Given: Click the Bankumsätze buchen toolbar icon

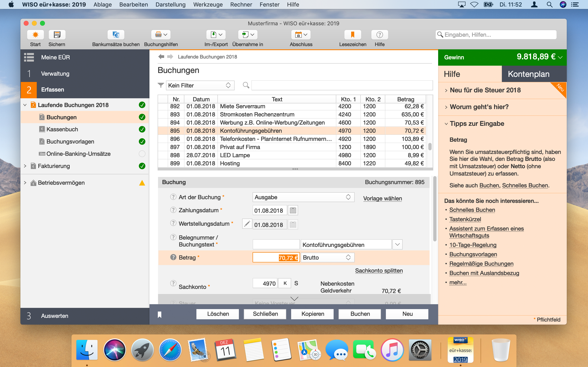Looking at the screenshot, I should tap(116, 35).
